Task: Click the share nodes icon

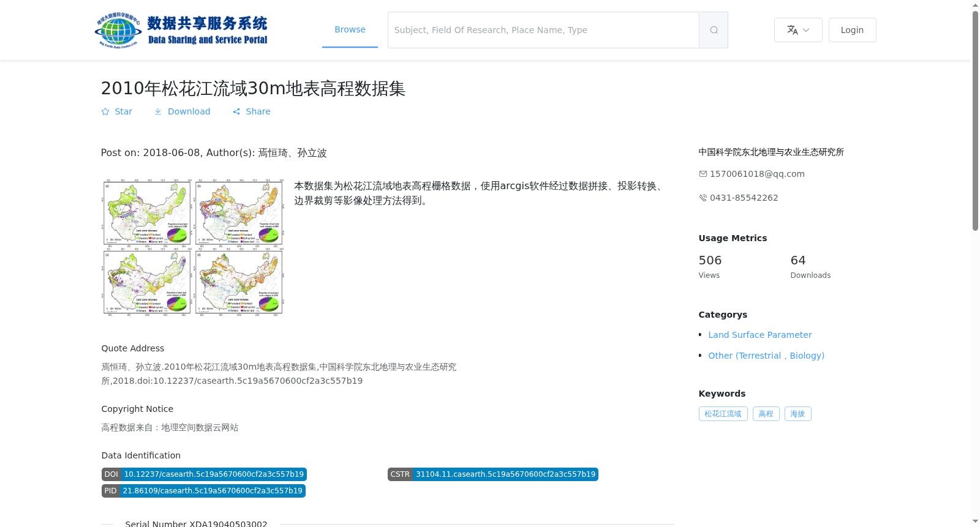Action: click(x=236, y=111)
